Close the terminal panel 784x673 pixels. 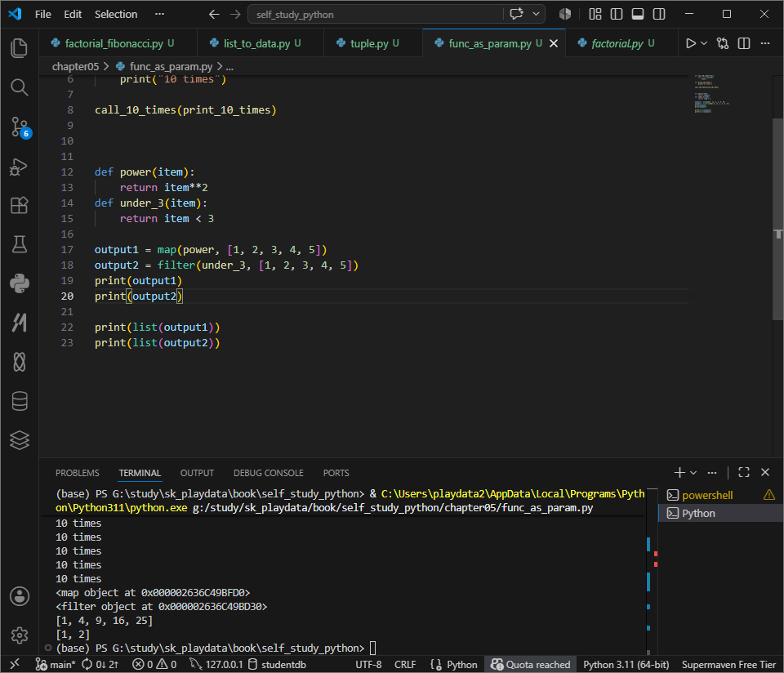(765, 472)
